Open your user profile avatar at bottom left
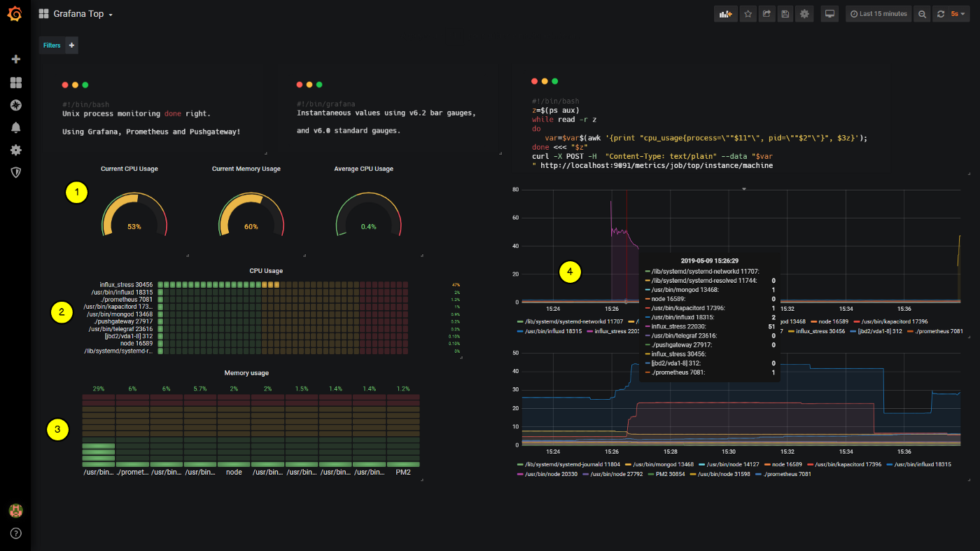This screenshot has width=980, height=551. click(x=15, y=511)
